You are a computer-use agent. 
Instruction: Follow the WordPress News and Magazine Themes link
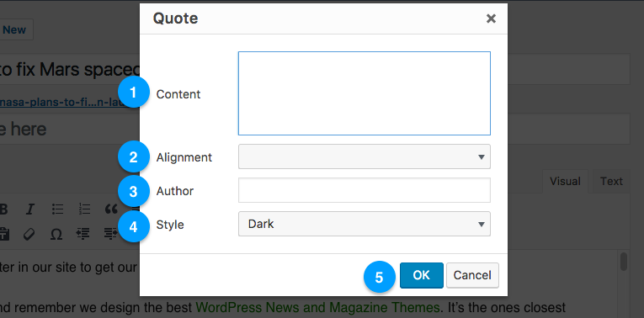click(x=317, y=307)
